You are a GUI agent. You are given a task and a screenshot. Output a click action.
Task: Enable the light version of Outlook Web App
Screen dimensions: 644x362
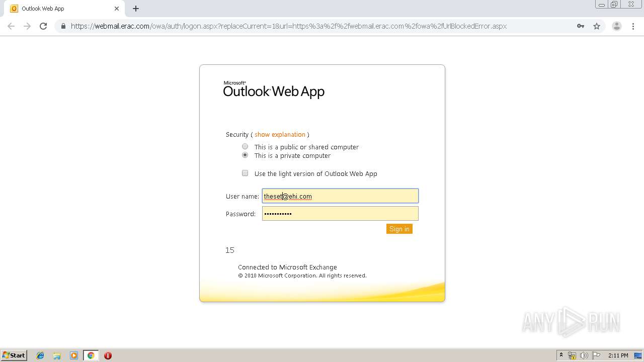point(245,173)
